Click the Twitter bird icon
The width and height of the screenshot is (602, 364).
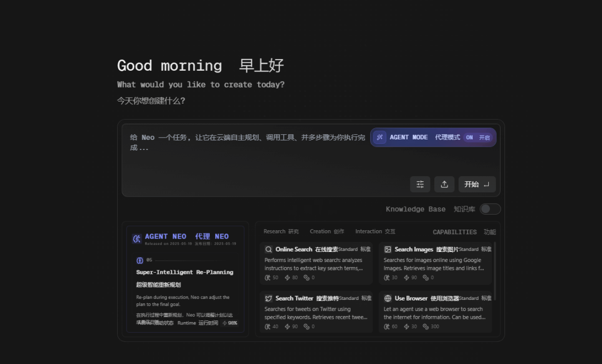pyautogui.click(x=269, y=299)
